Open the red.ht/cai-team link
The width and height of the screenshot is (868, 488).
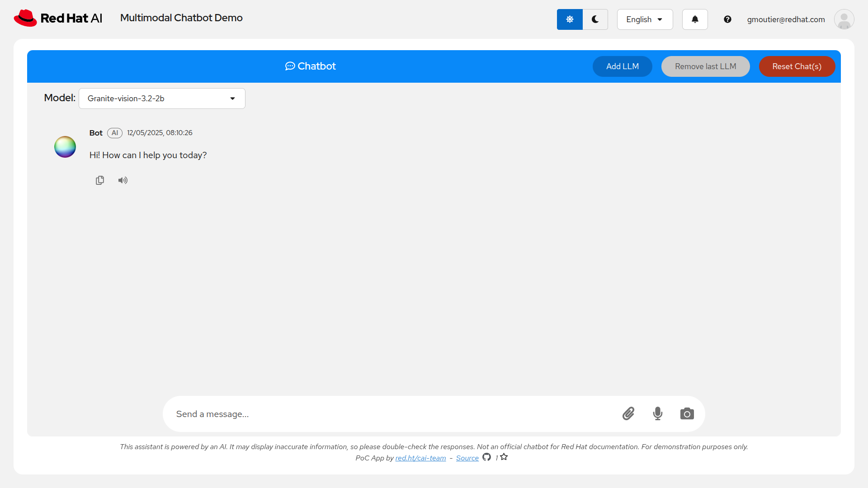(x=420, y=458)
